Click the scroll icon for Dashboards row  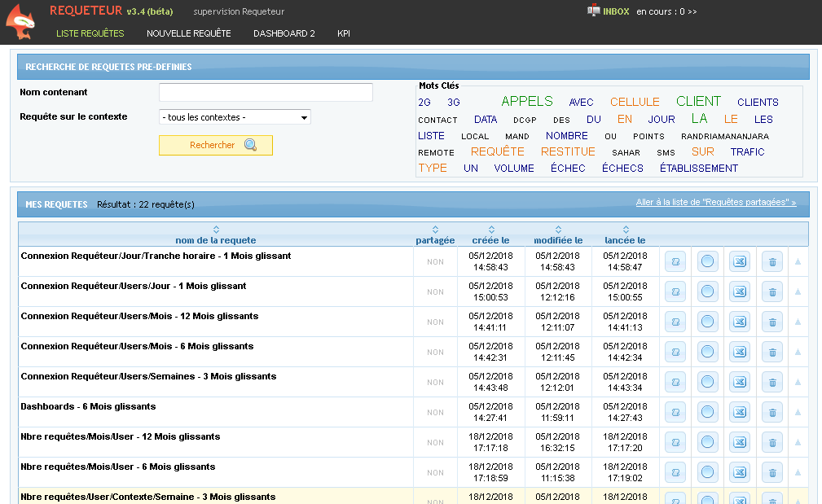[675, 412]
